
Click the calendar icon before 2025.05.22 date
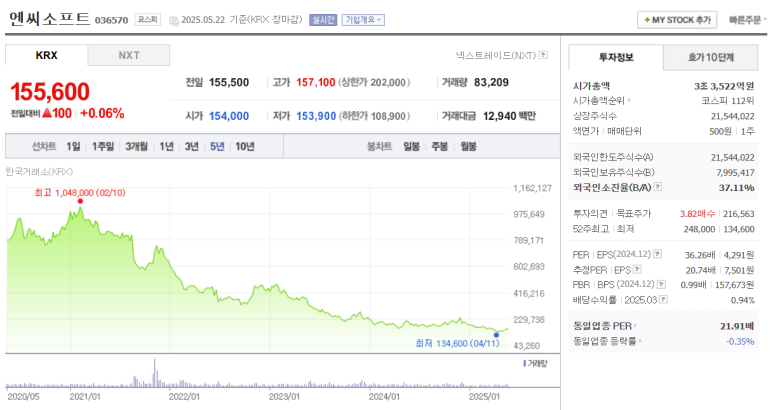coord(174,21)
